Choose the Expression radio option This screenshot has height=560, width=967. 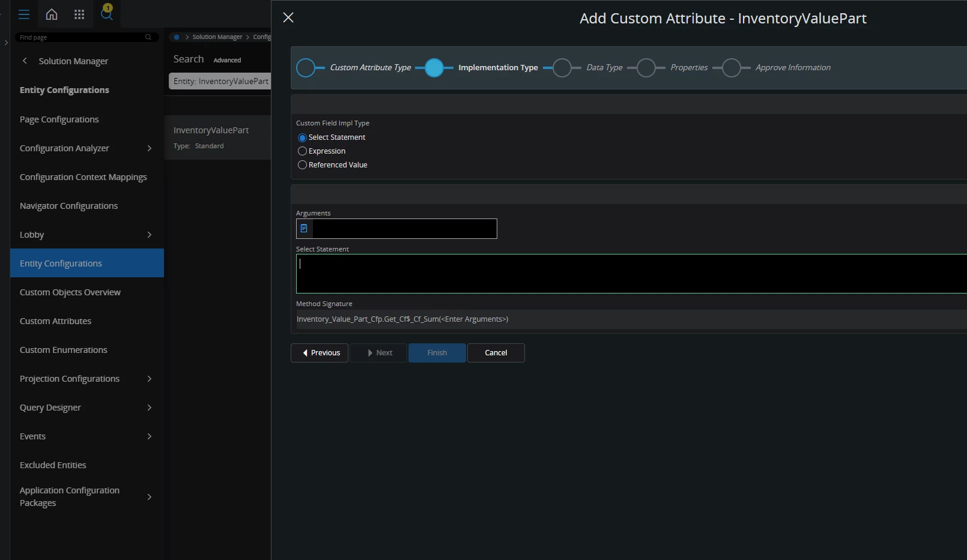point(302,151)
